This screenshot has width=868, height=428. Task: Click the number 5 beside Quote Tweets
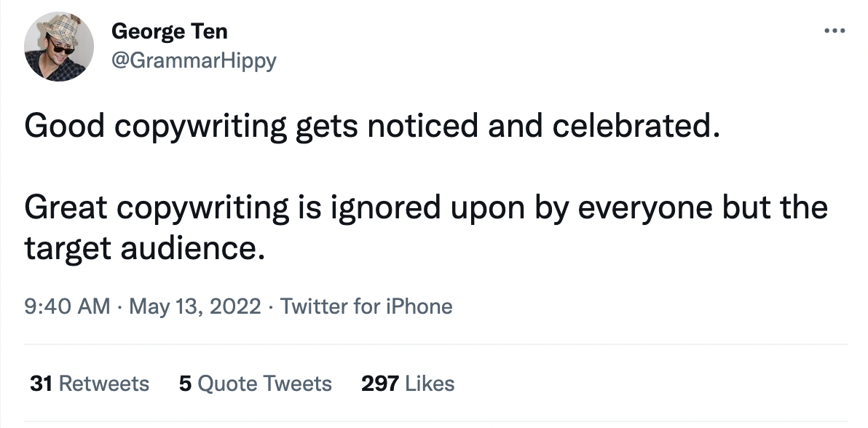click(x=185, y=384)
